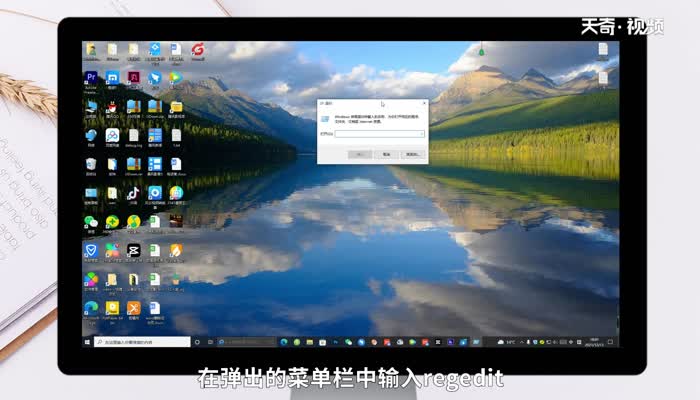700x400 pixels.
Task: Close the Run dialog with X
Action: coord(424,103)
